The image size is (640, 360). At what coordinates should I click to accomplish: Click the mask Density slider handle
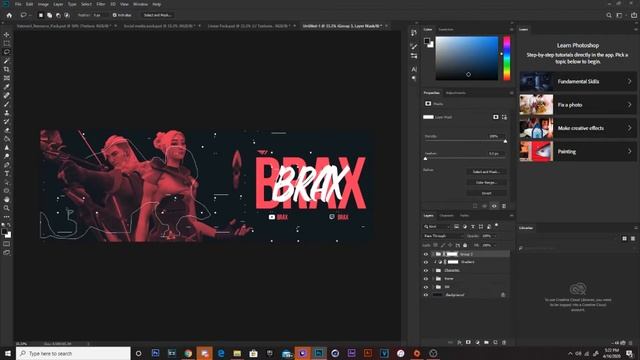pyautogui.click(x=505, y=141)
